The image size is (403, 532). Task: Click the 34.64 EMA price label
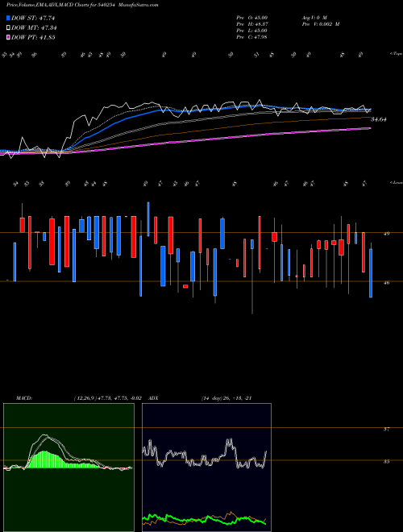pos(379,119)
